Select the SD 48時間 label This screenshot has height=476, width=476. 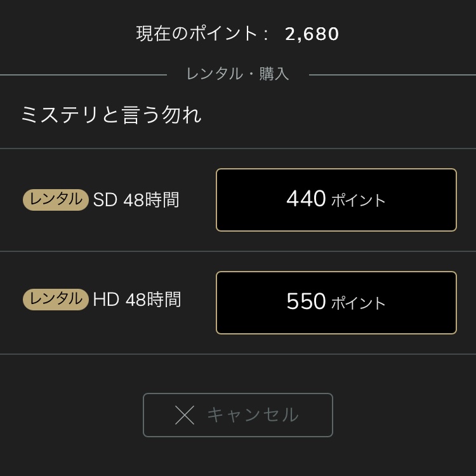pyautogui.click(x=136, y=200)
